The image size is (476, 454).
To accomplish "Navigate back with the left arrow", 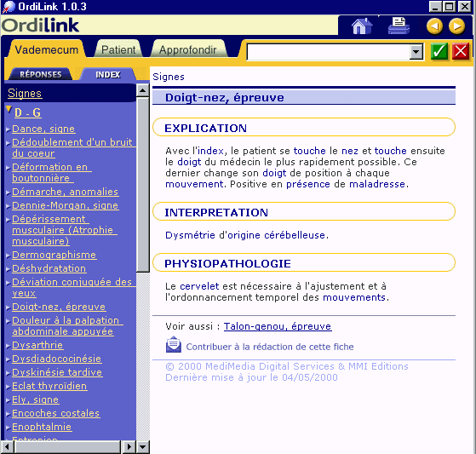I will (x=434, y=26).
